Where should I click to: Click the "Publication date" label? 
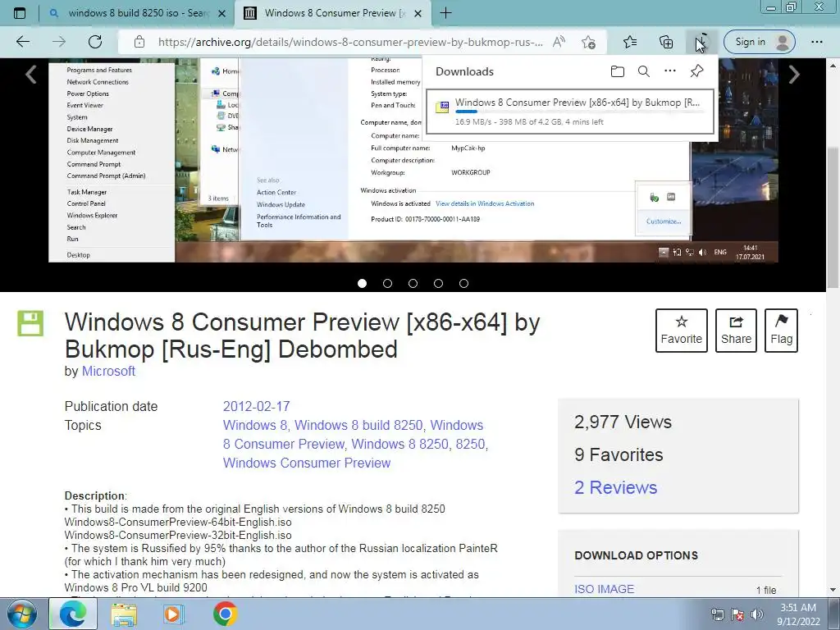(x=111, y=407)
